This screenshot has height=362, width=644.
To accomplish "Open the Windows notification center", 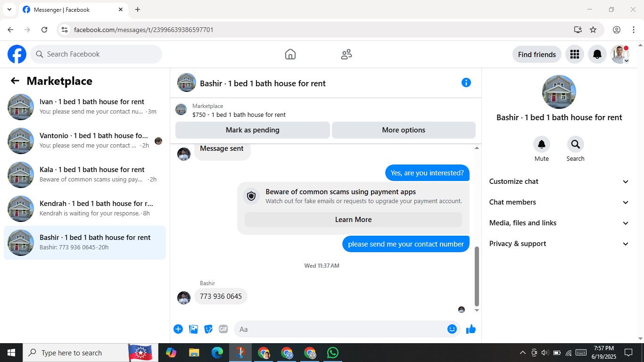I will [628, 353].
